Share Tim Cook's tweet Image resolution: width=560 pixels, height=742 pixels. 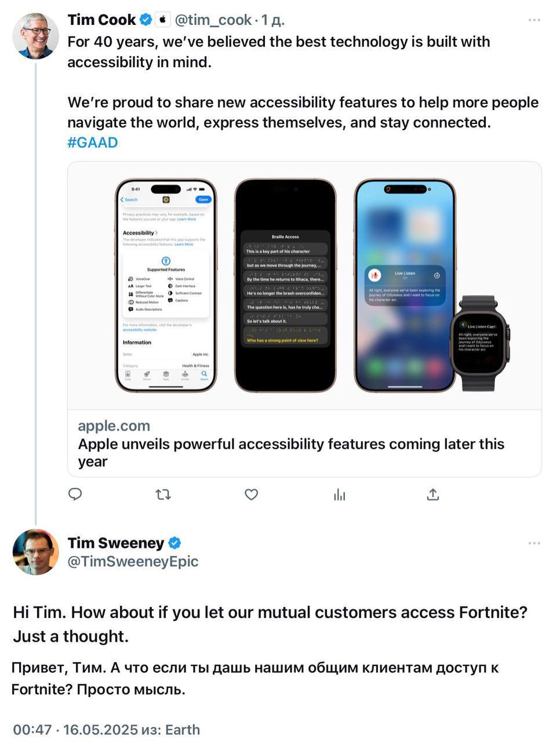(x=432, y=494)
